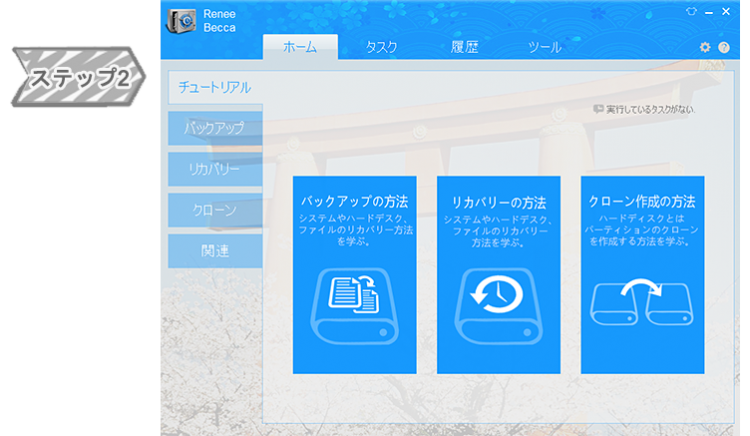Image resolution: width=750 pixels, height=436 pixels.
Task: Click the task status speech bubble icon
Action: click(598, 109)
